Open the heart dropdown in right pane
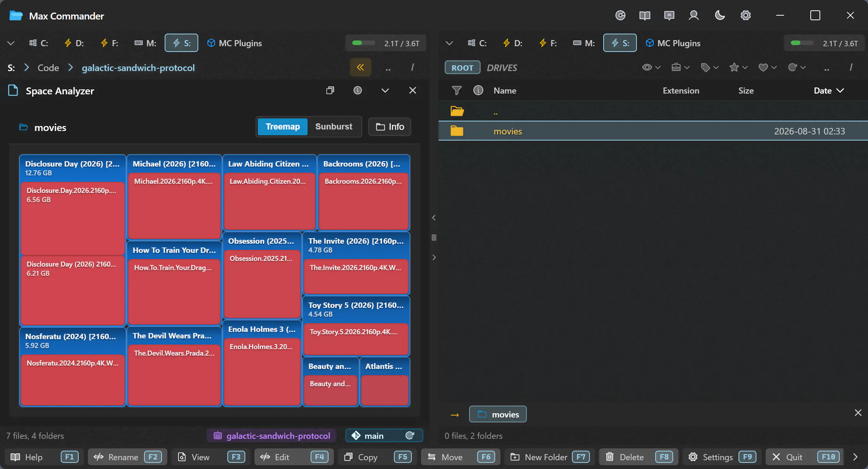 tap(767, 68)
